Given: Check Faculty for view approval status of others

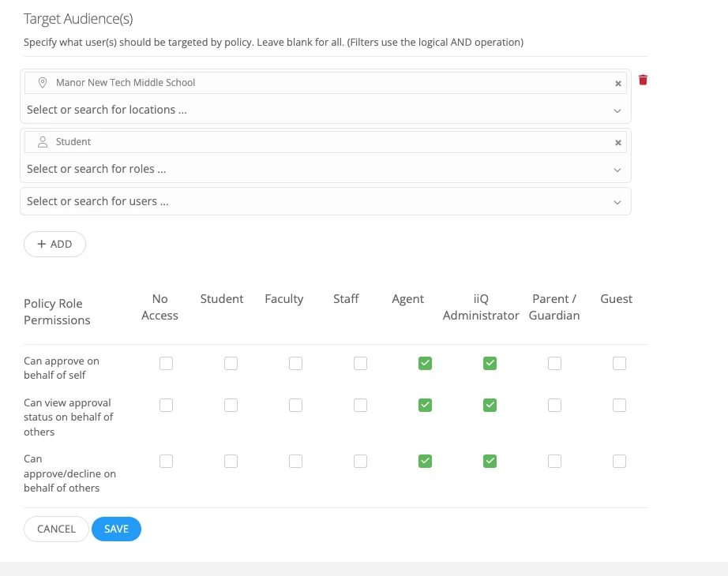Looking at the screenshot, I should pyautogui.click(x=295, y=405).
